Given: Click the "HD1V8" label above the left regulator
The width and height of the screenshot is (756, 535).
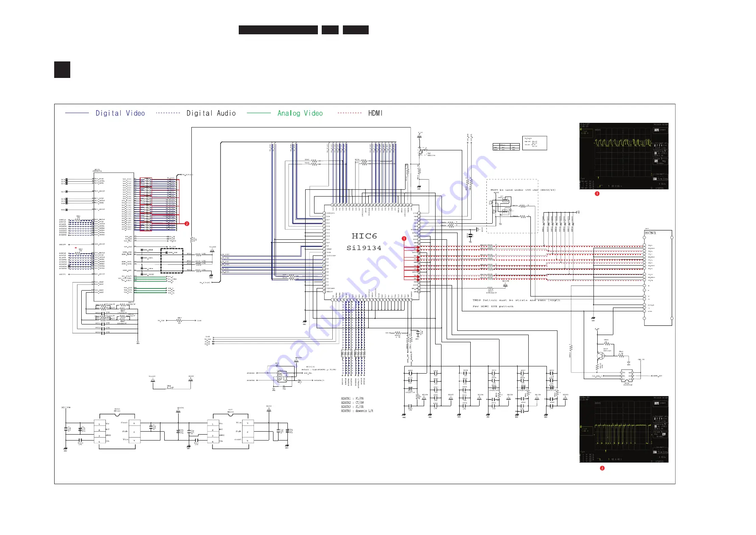Looking at the screenshot, I should (66, 408).
